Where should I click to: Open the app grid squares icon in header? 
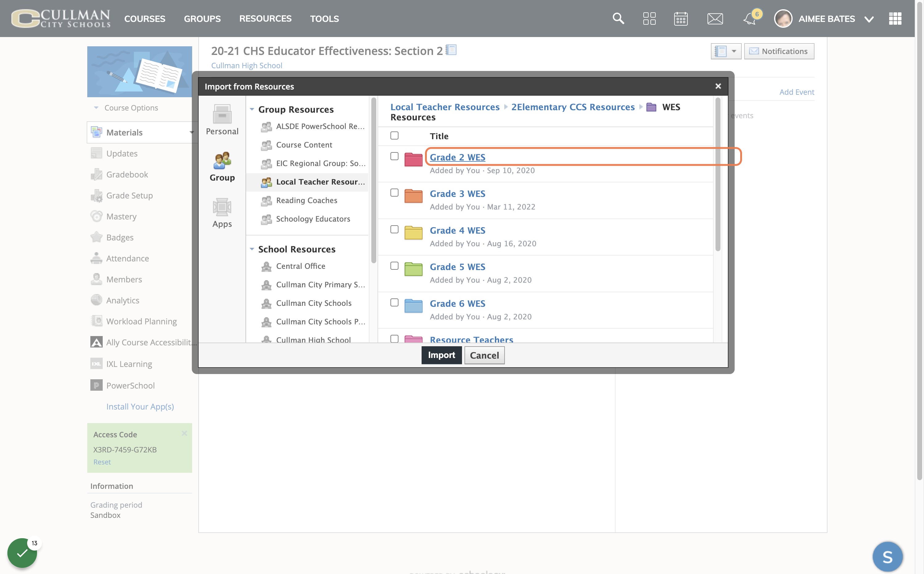(x=650, y=18)
